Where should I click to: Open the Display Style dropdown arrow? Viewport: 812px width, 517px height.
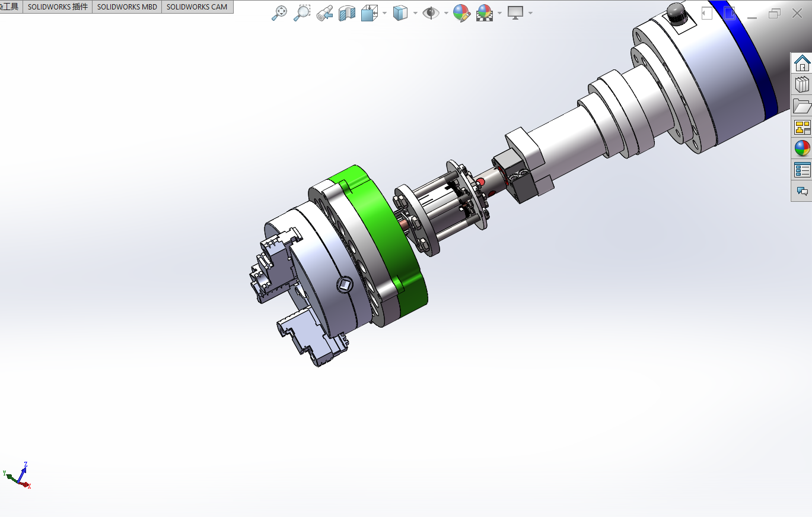(415, 13)
